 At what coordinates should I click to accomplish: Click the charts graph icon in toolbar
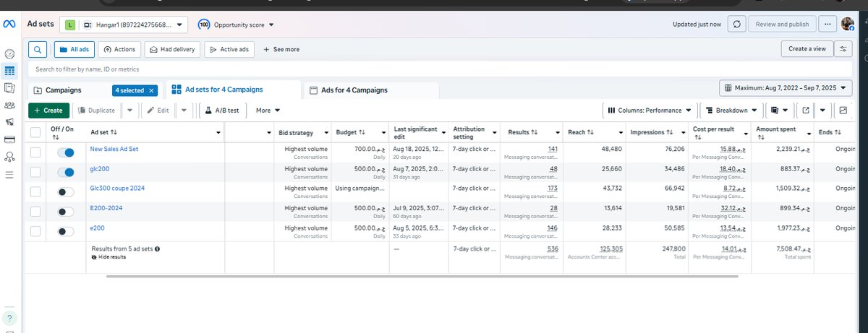843,111
